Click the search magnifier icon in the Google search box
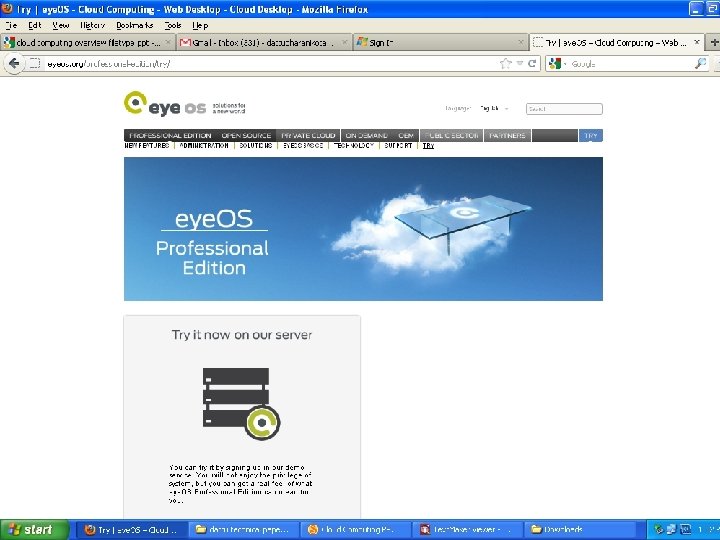Viewport: 720px width, 540px height. tap(700, 63)
